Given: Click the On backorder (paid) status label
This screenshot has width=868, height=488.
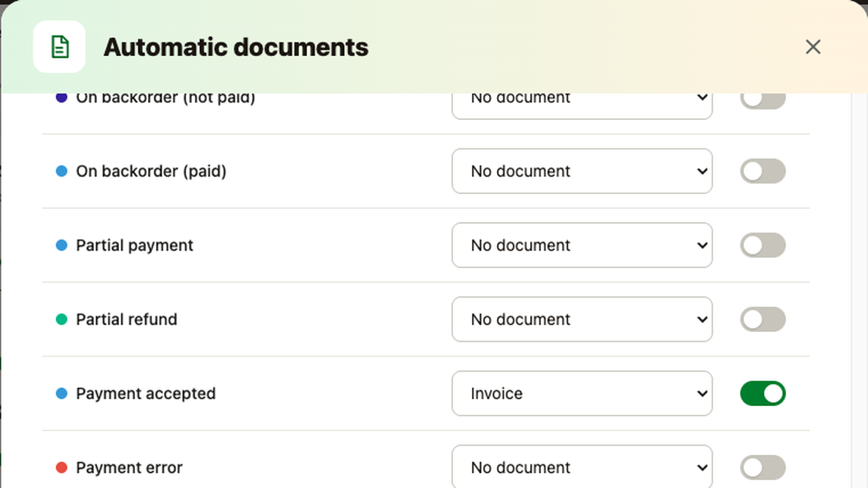Looking at the screenshot, I should [152, 172].
